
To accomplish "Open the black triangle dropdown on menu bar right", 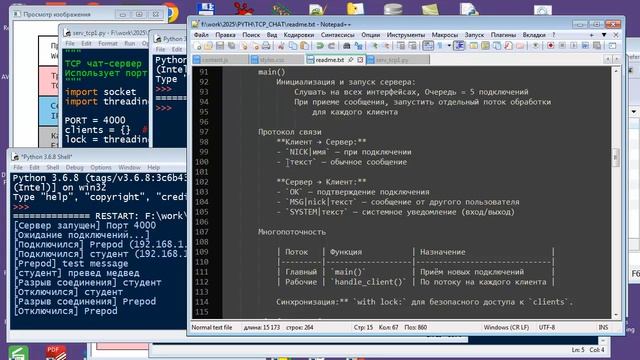I will coord(604,35).
